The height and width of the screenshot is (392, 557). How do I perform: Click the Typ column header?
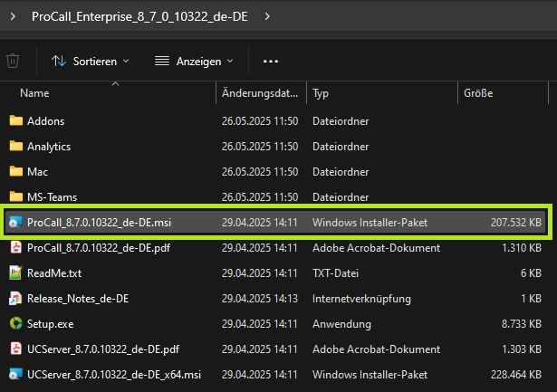[320, 93]
